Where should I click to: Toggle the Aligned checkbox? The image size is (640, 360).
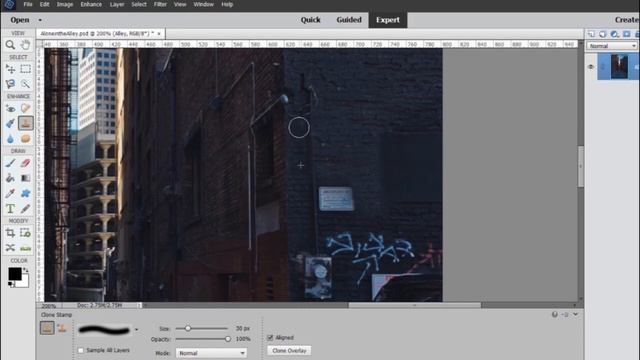(270, 338)
